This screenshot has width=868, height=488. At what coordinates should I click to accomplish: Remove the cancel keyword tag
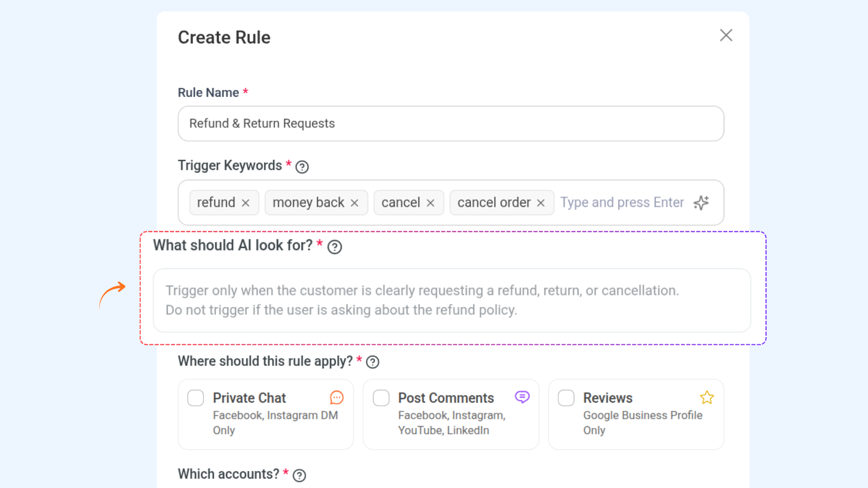click(x=430, y=203)
